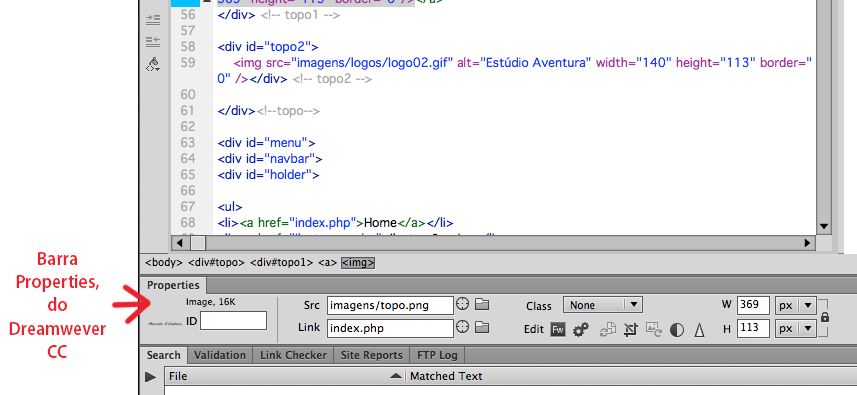Click line number 62 in the gutter
This screenshot has width=857, height=395.
(187, 127)
